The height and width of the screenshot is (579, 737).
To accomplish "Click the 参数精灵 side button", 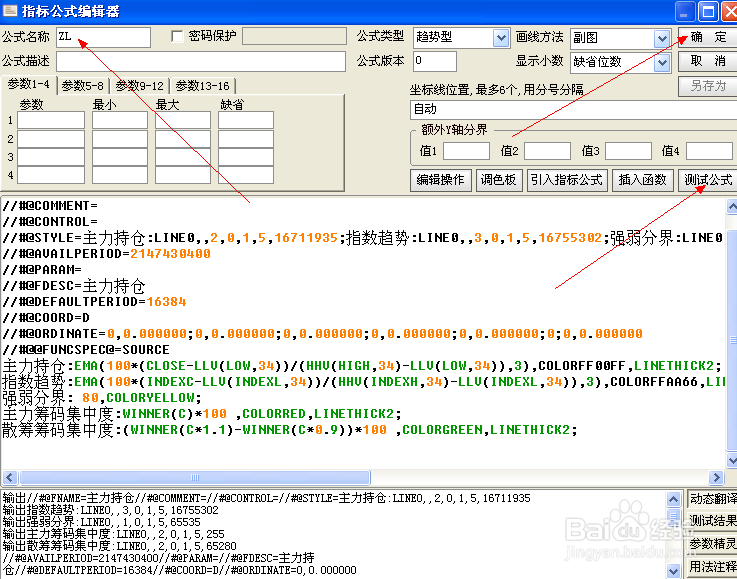I will [713, 544].
